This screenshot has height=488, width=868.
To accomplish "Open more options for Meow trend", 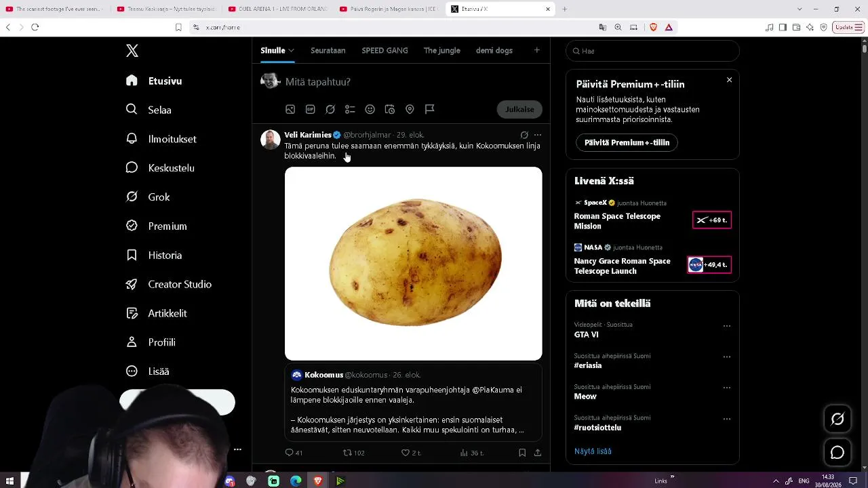I will pyautogui.click(x=726, y=388).
